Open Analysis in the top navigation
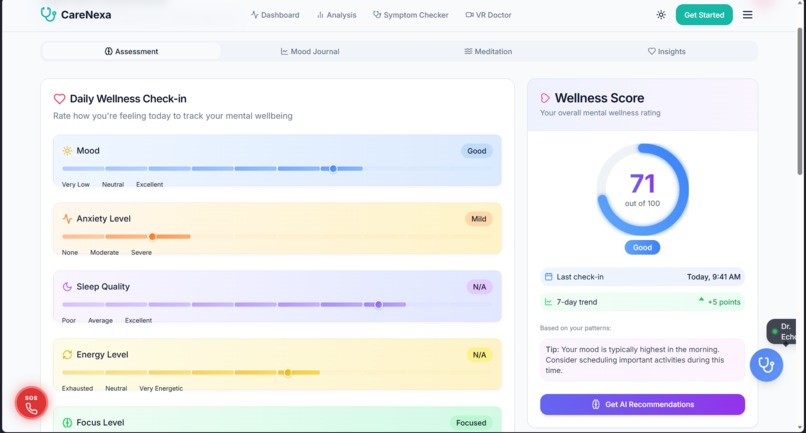806x433 pixels. point(337,15)
